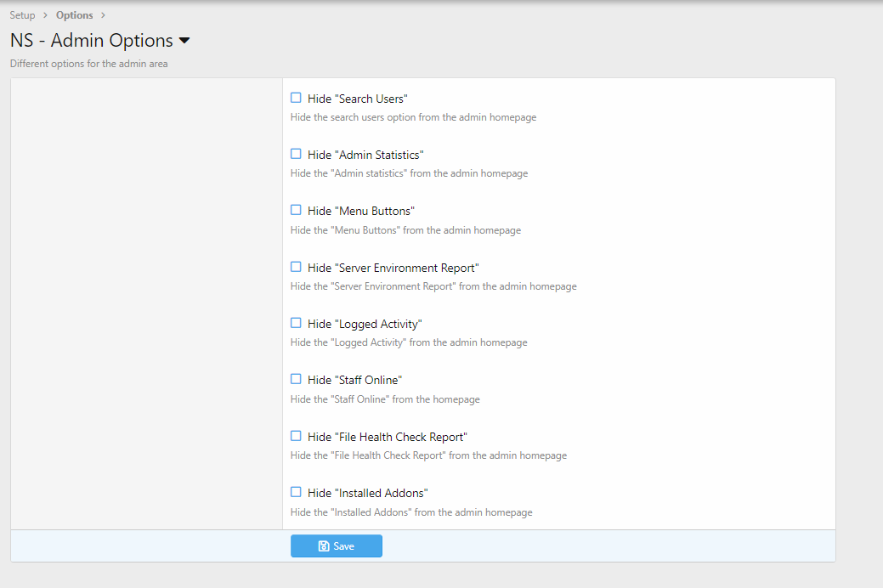Go to Setup in the breadcrumb
The height and width of the screenshot is (588, 883).
[x=23, y=15]
